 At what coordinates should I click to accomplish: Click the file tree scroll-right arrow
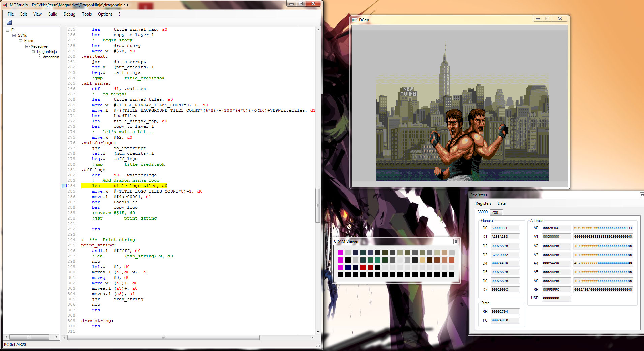click(x=56, y=337)
